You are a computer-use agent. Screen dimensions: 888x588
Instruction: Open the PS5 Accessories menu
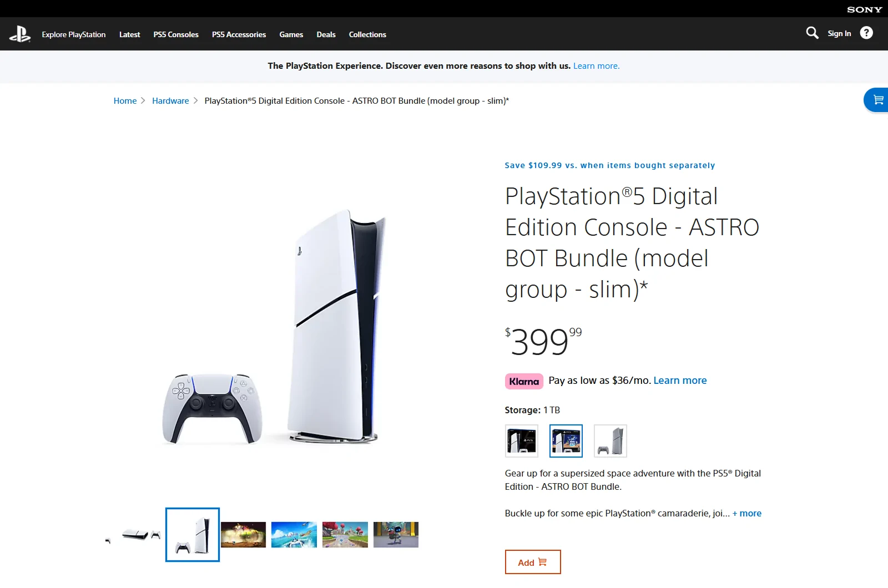tap(239, 34)
